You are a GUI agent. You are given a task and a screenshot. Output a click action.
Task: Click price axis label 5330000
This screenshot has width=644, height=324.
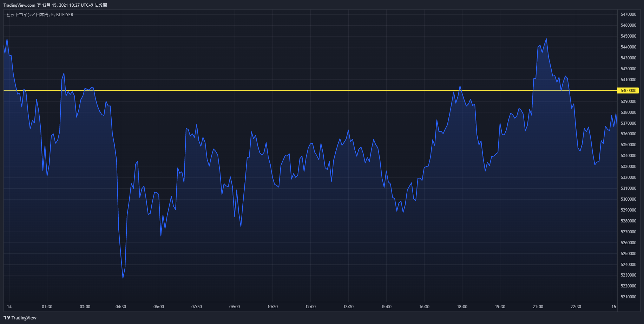[x=629, y=167]
